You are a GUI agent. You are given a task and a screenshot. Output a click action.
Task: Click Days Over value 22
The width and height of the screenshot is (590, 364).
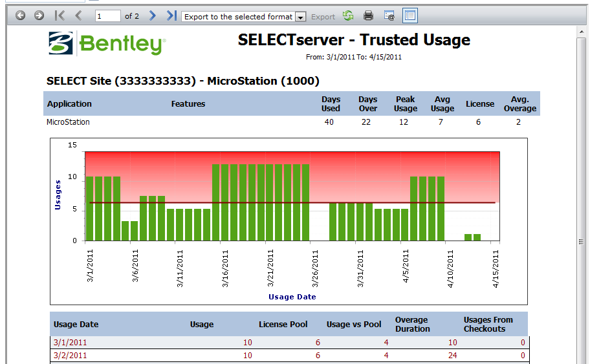click(366, 122)
